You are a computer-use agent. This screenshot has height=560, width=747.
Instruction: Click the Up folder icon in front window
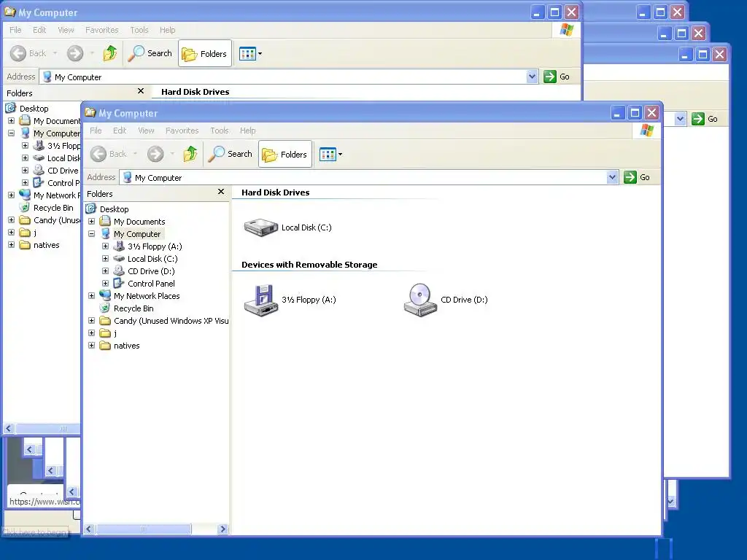pos(190,154)
